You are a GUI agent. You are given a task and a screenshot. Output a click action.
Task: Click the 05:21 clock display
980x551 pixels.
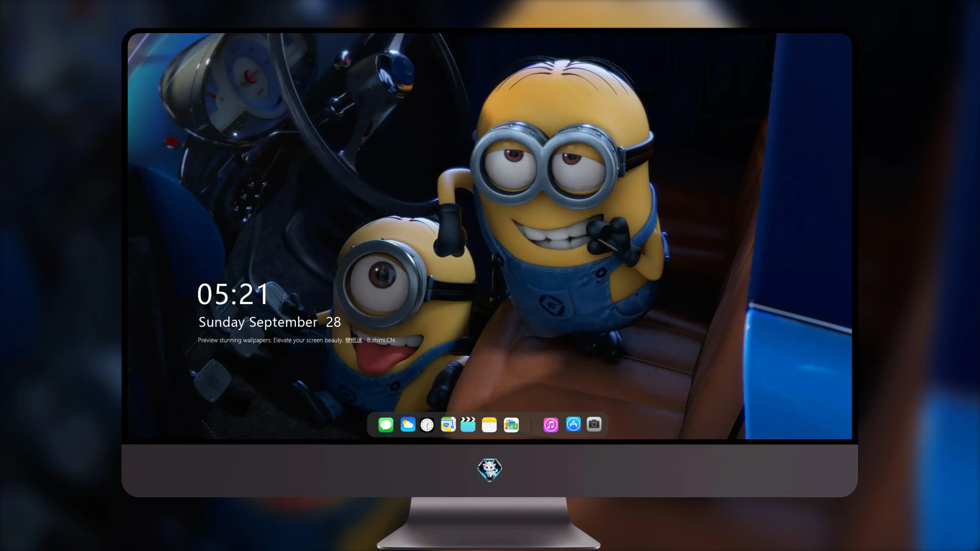233,294
